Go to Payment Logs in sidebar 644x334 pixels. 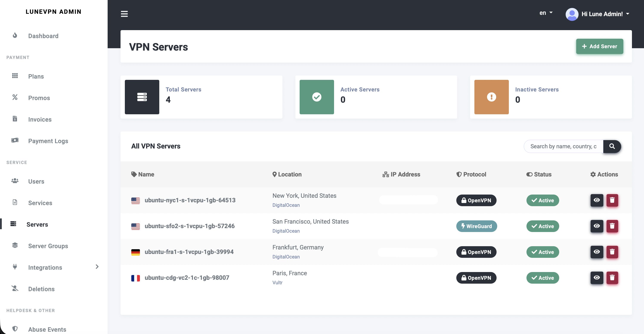(48, 141)
